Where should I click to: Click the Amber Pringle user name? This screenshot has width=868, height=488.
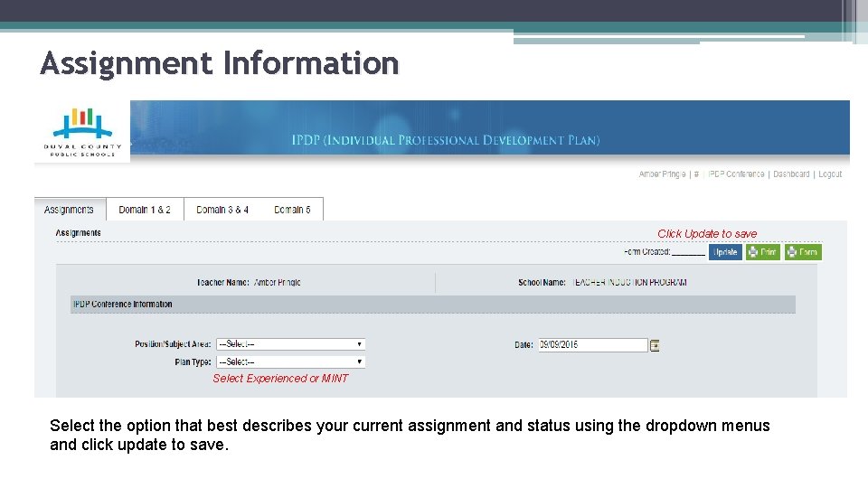pos(662,174)
